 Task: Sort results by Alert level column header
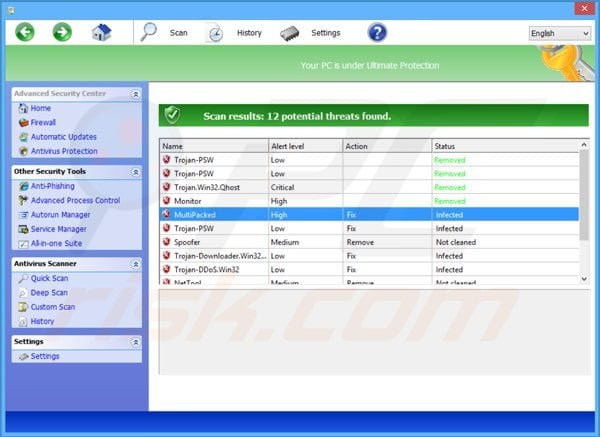[x=305, y=146]
